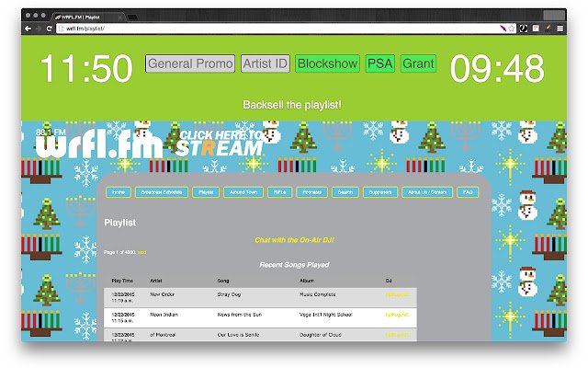Open the Broadcast Schedule nav item
The height and width of the screenshot is (368, 588).
coord(162,192)
